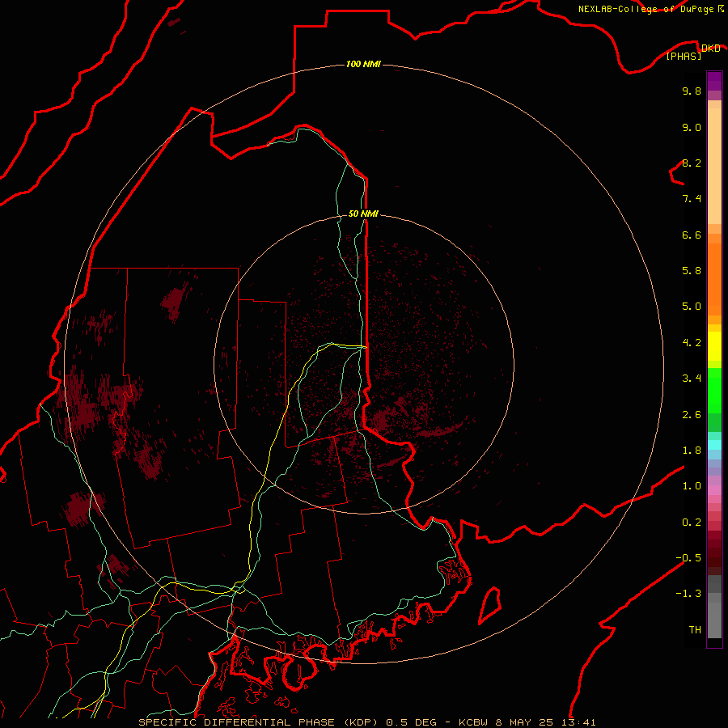Click the cyan segment of the color bar
The width and height of the screenshot is (728, 728).
tap(714, 445)
